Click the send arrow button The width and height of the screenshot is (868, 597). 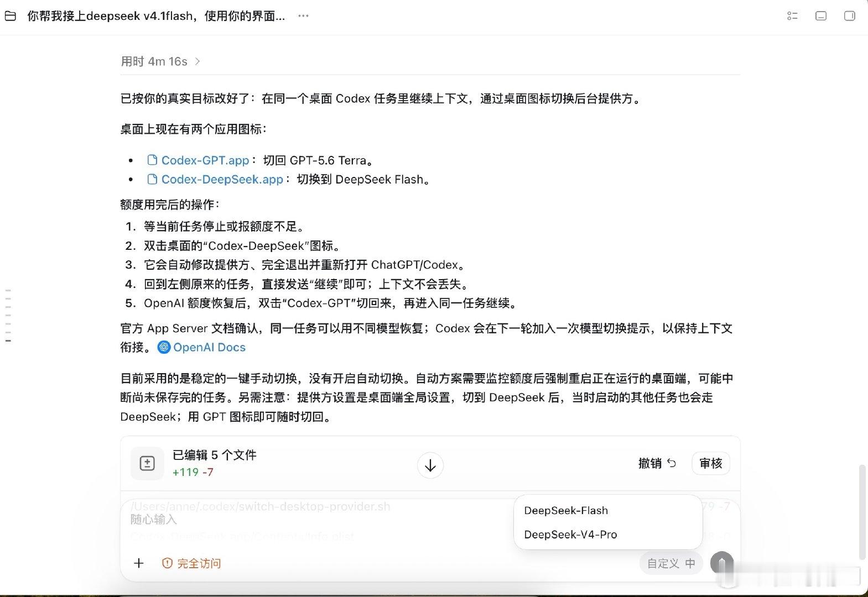point(722,563)
